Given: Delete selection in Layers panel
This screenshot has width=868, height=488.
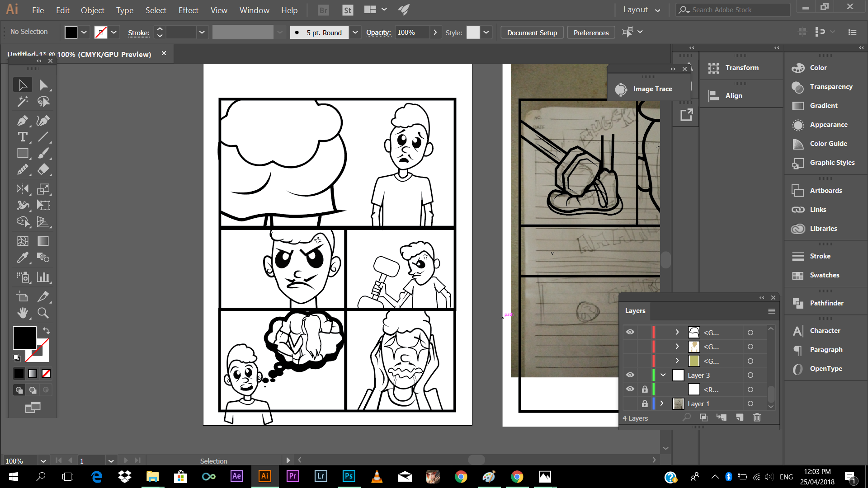Looking at the screenshot, I should tap(757, 418).
